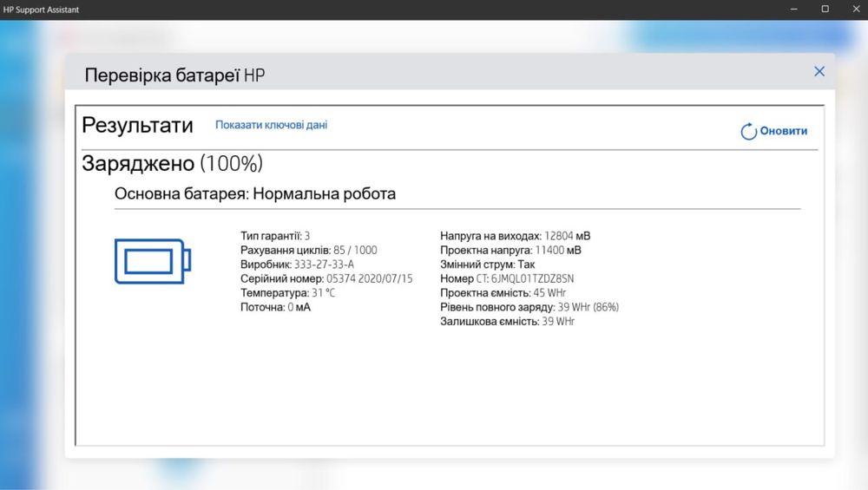The image size is (868, 490).
Task: Click the Оновити refresh button
Action: point(774,131)
